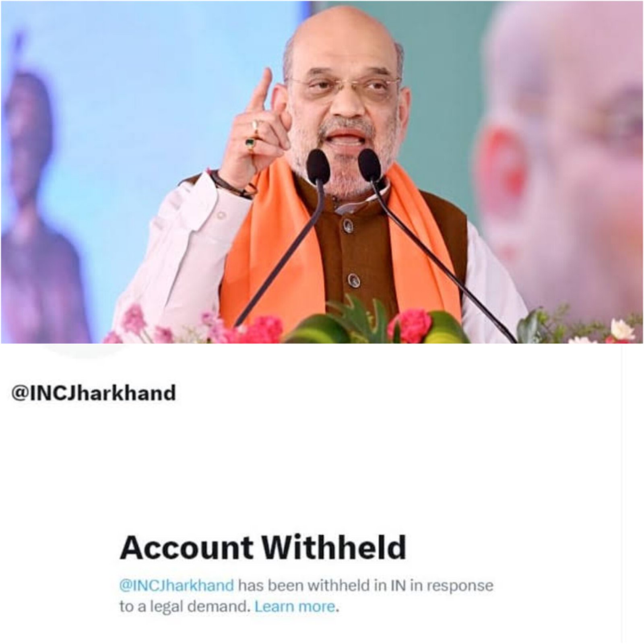This screenshot has height=644, width=644.
Task: Click the blue @INCJharkhand mention in notice
Action: [176, 585]
